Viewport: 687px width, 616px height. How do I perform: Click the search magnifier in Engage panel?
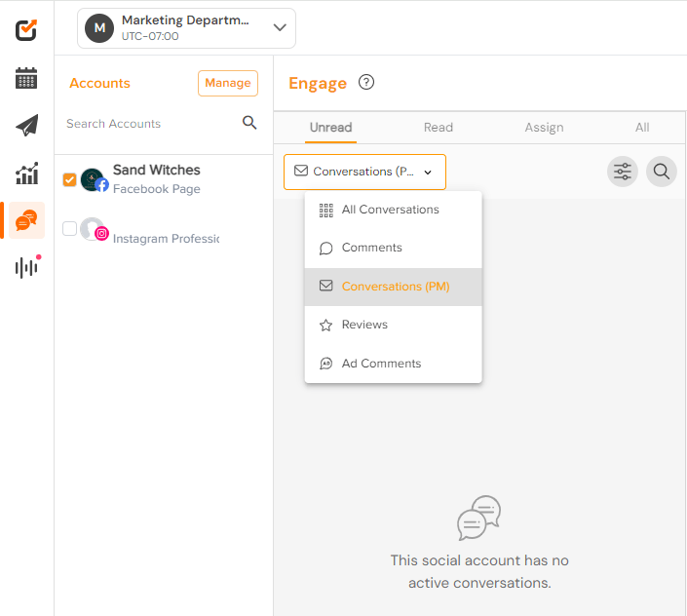pos(661,172)
